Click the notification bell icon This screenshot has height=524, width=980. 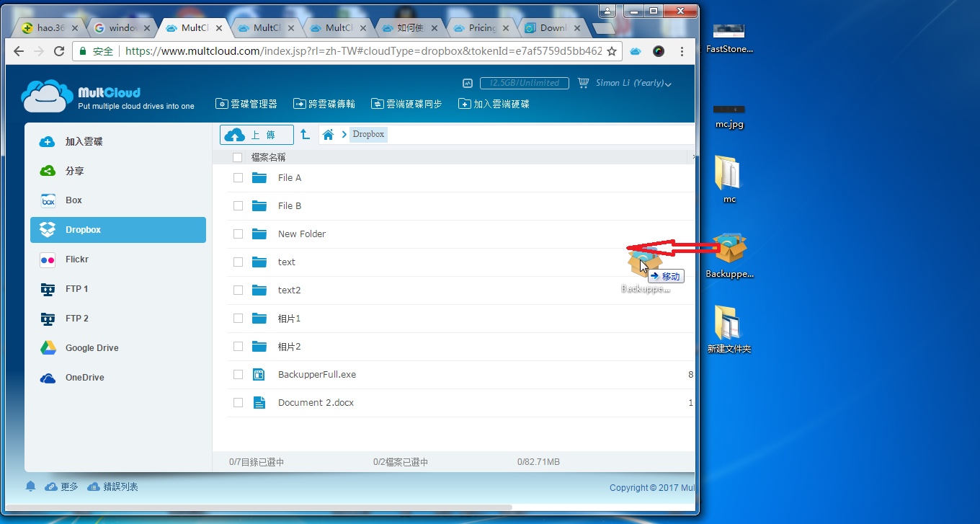pyautogui.click(x=30, y=487)
